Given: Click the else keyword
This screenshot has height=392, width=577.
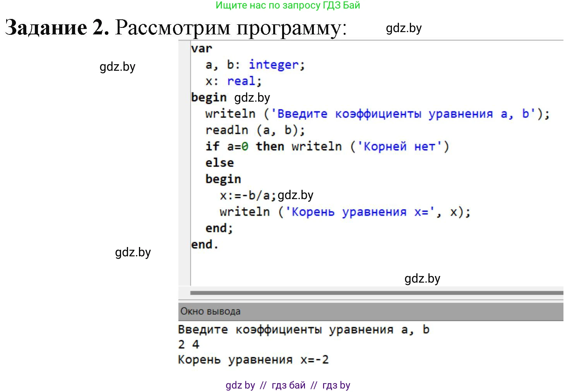Looking at the screenshot, I should coord(219,162).
